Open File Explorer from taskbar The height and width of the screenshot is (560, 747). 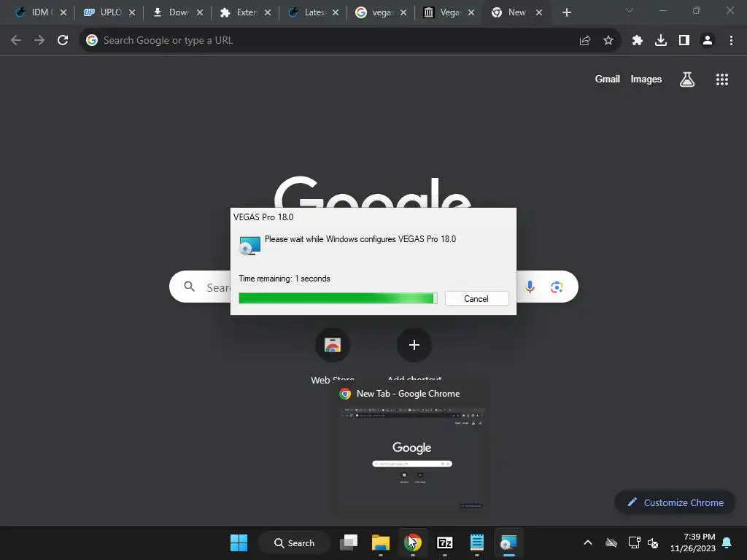click(381, 542)
